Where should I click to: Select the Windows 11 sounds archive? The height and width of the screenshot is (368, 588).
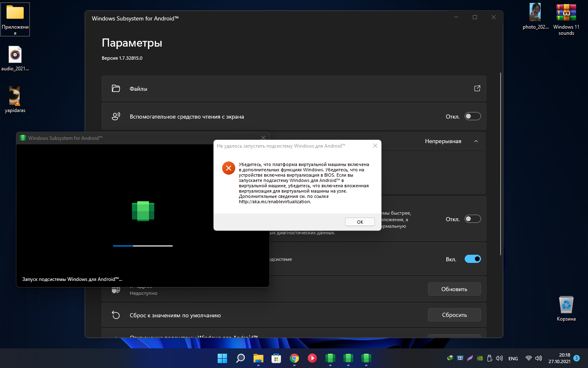click(x=566, y=19)
